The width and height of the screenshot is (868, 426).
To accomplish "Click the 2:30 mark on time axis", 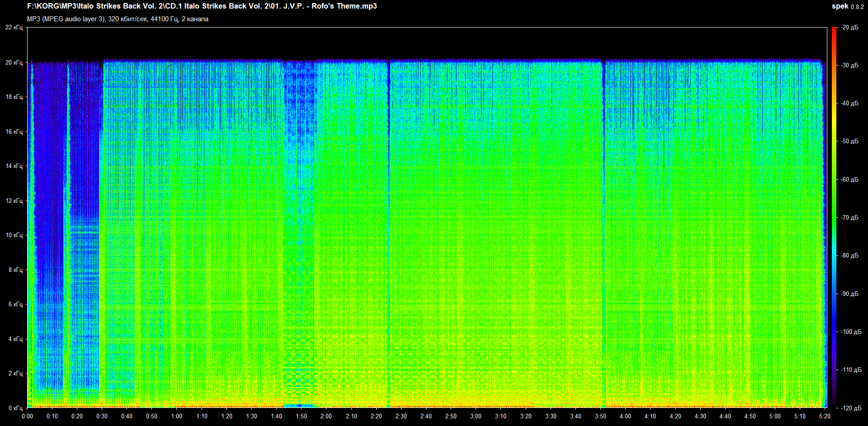I will (401, 416).
